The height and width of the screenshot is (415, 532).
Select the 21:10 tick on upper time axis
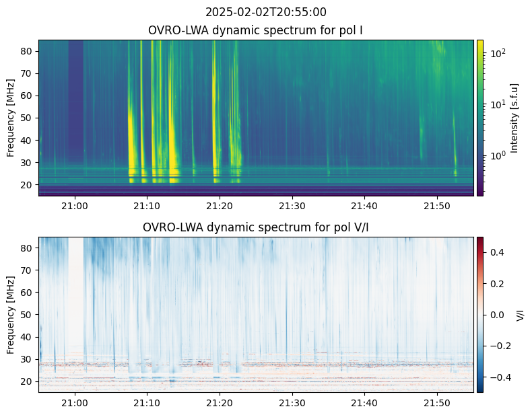point(147,206)
